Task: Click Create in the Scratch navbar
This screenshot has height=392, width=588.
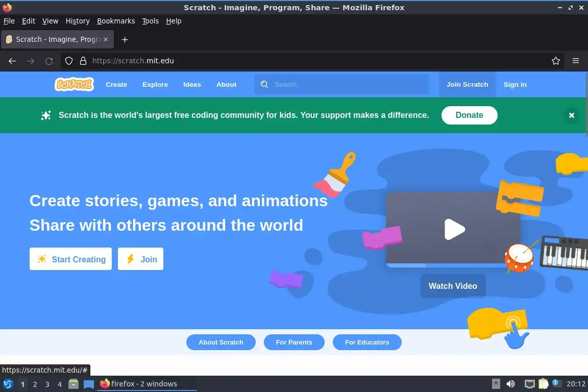Action: tap(116, 84)
